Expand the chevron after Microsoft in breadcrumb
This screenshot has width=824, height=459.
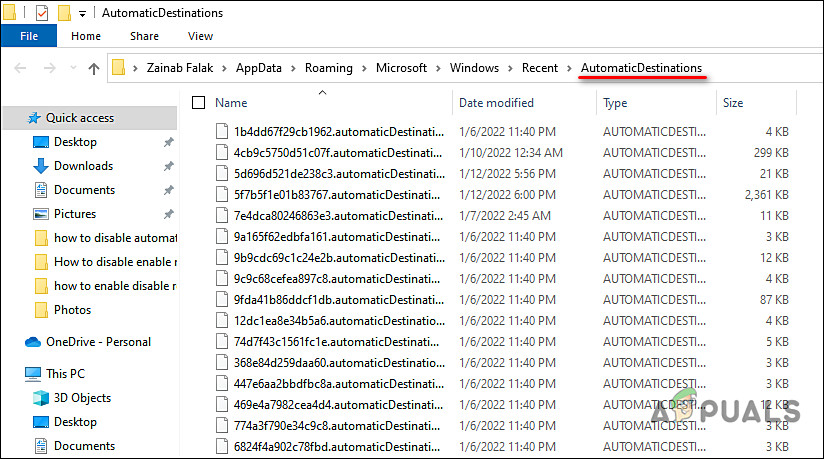tap(438, 68)
